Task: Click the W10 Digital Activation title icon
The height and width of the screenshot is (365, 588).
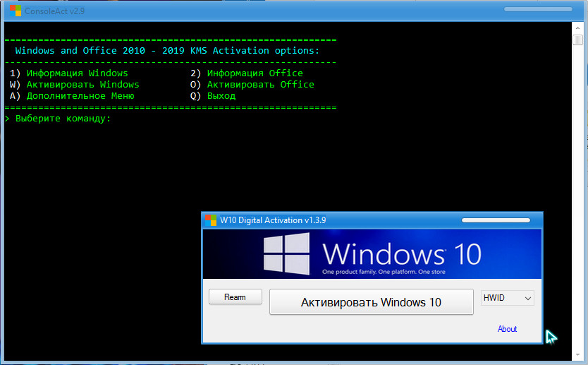Action: 211,220
